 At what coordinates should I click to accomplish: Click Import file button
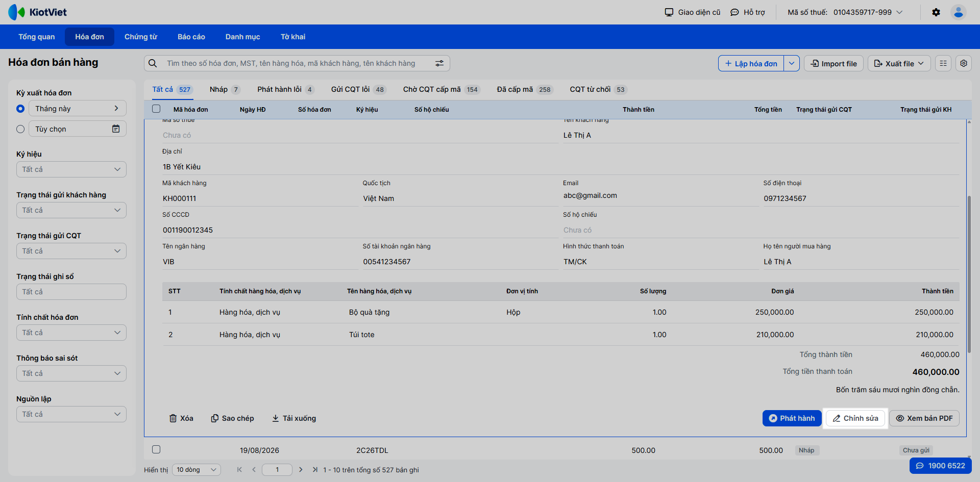coord(834,63)
